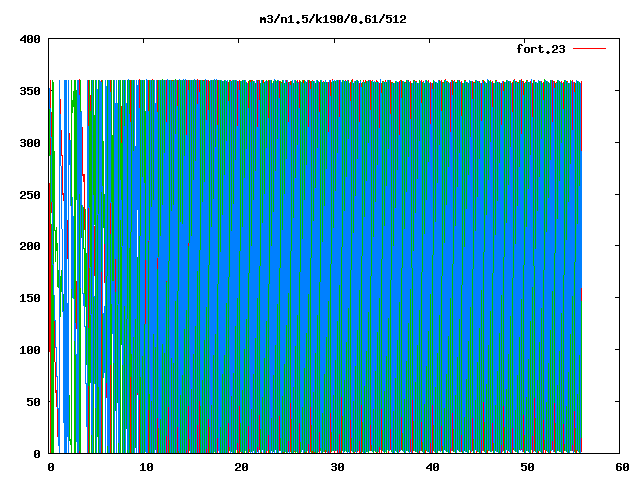This screenshot has width=640, height=480.
Task: Click the x-axis label 60
Action: [623, 467]
